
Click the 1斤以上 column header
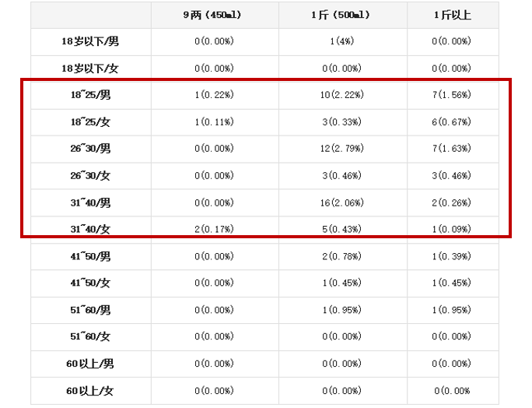click(x=452, y=15)
